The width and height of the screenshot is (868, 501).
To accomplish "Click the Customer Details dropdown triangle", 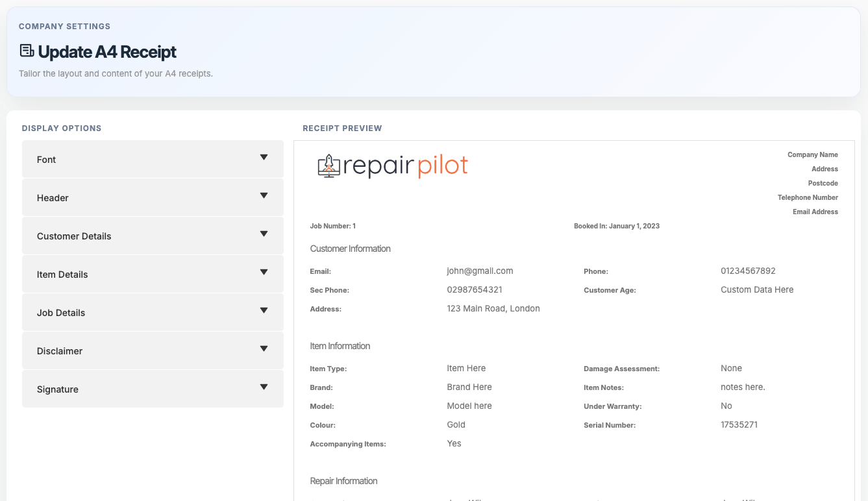I will click(264, 234).
